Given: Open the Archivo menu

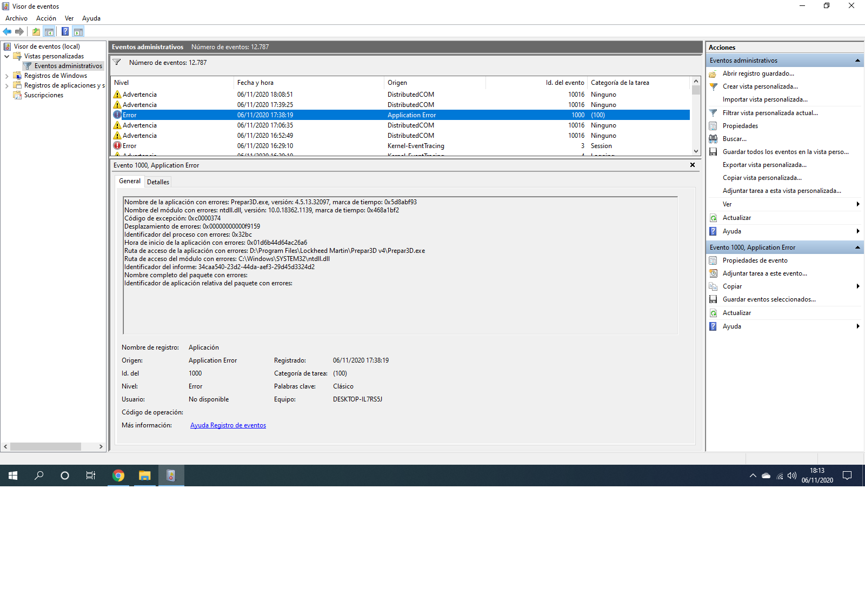Looking at the screenshot, I should coord(16,18).
